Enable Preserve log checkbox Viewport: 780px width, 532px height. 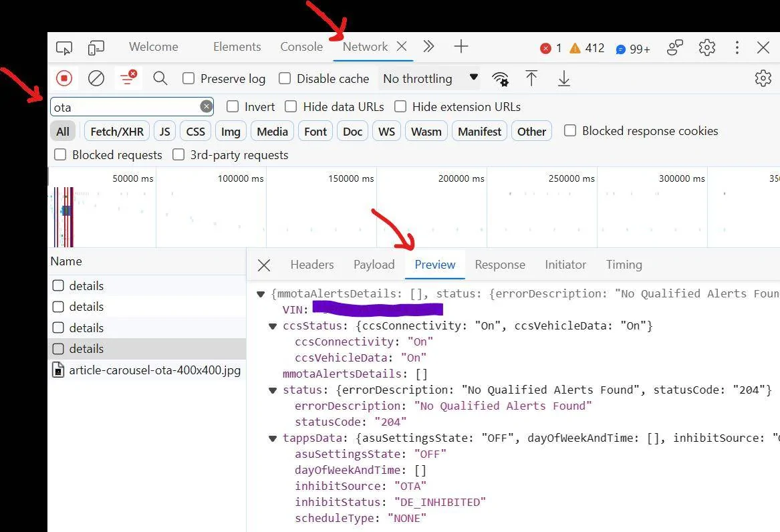pyautogui.click(x=188, y=79)
